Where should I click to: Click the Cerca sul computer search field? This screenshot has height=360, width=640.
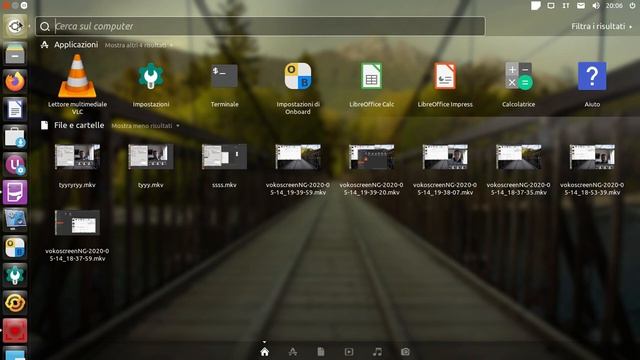coord(260,26)
